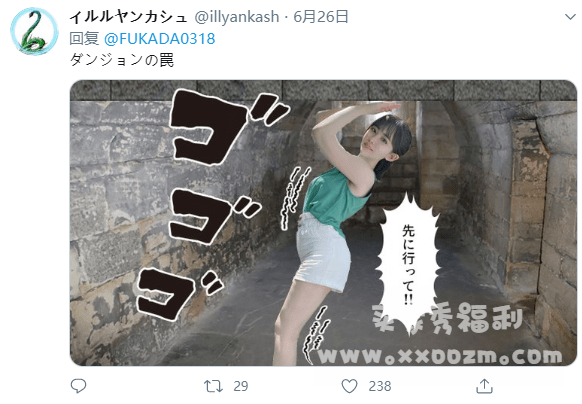The width and height of the screenshot is (582, 404).
Task: Open the @FUKADA0318 mention link
Action: (160, 39)
